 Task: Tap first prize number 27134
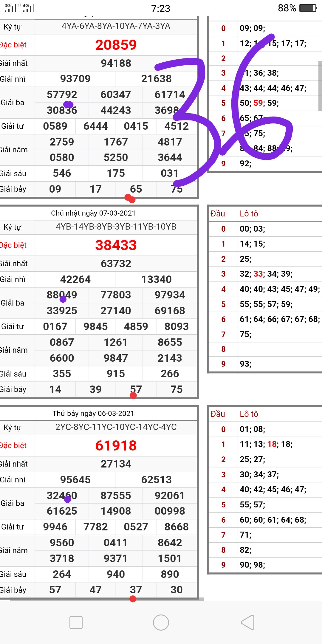click(x=116, y=464)
